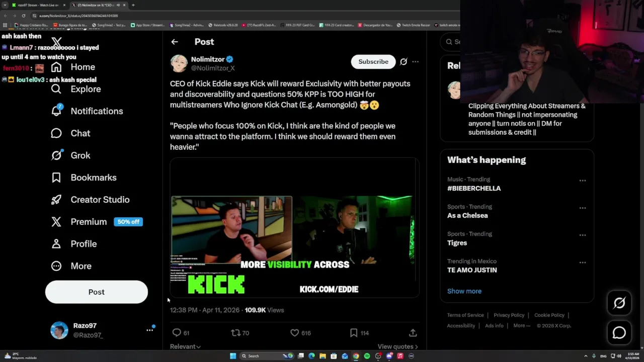
Task: Open Bookmarks from the sidebar
Action: click(84, 177)
